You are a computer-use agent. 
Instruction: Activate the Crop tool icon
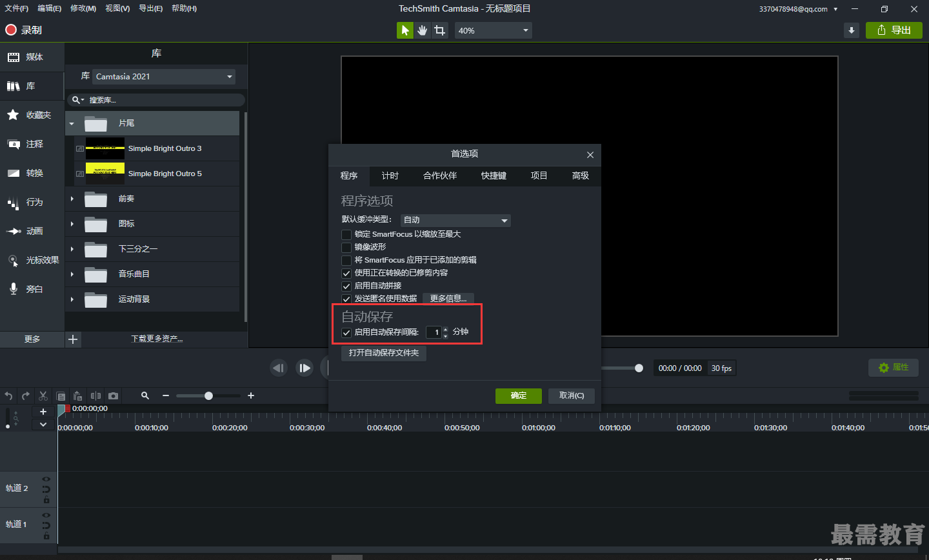pos(440,30)
